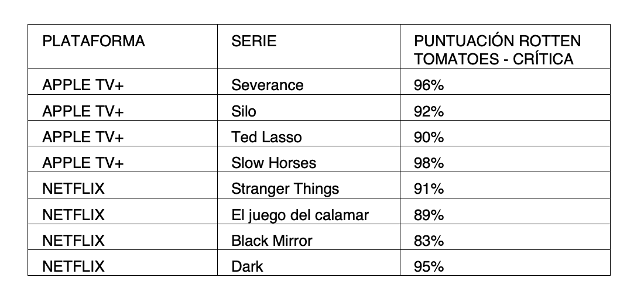Click the Black Mirror cell
The image size is (644, 298).
(309, 237)
